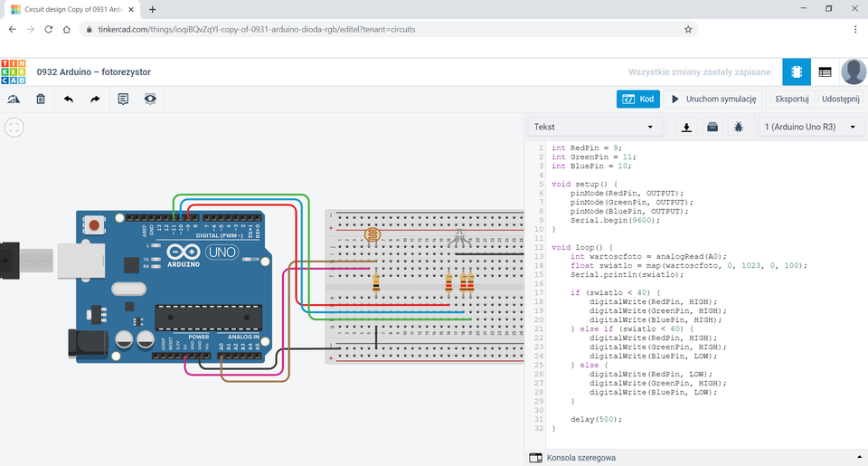Viewport: 868px width, 466px height.
Task: Click the browser forward arrow
Action: [x=31, y=29]
